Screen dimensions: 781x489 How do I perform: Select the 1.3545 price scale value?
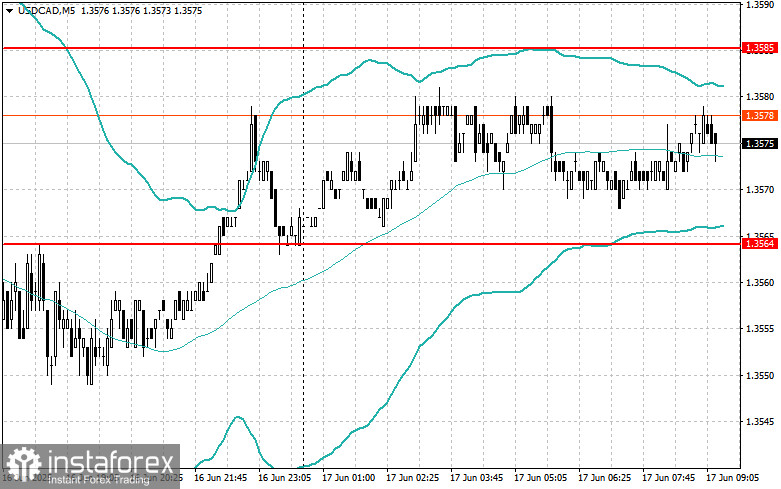(760, 422)
